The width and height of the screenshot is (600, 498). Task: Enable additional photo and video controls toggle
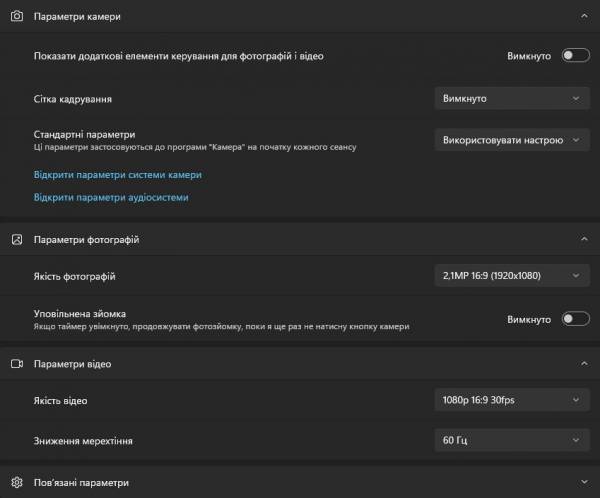point(576,56)
